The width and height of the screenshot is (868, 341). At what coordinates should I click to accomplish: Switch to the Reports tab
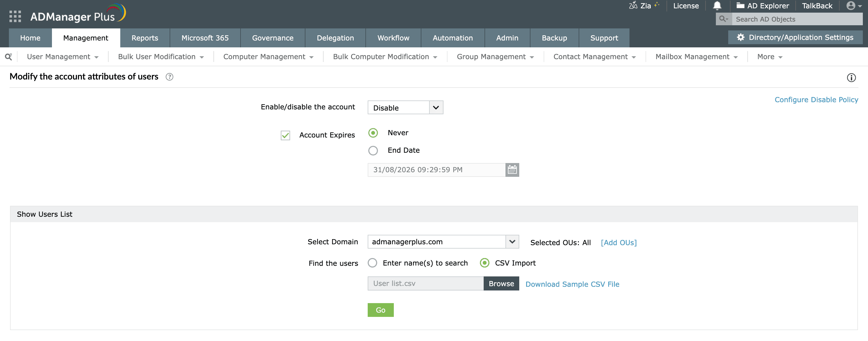coord(145,38)
